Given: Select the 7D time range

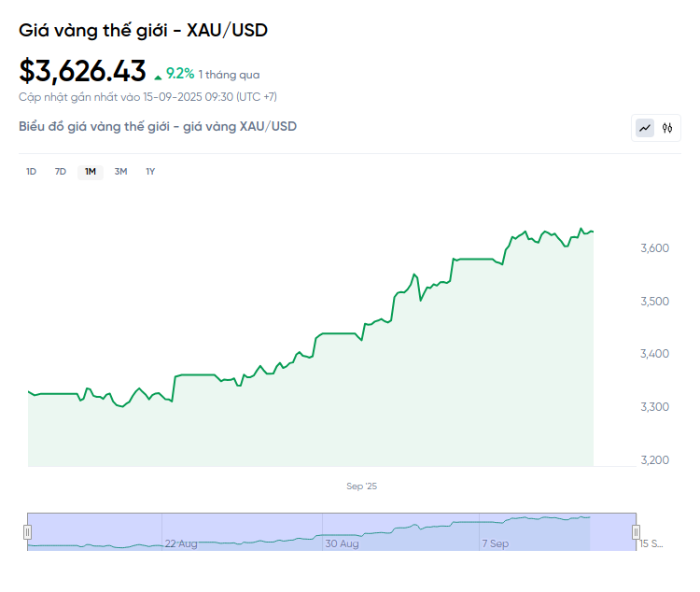Looking at the screenshot, I should [61, 171].
